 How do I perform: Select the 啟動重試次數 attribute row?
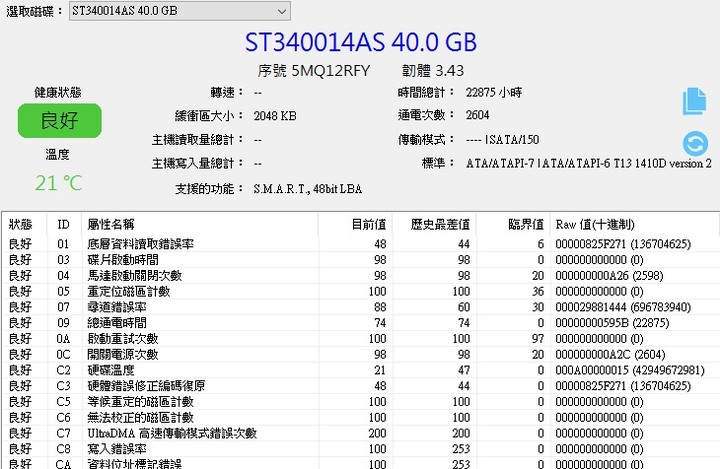coord(361,339)
